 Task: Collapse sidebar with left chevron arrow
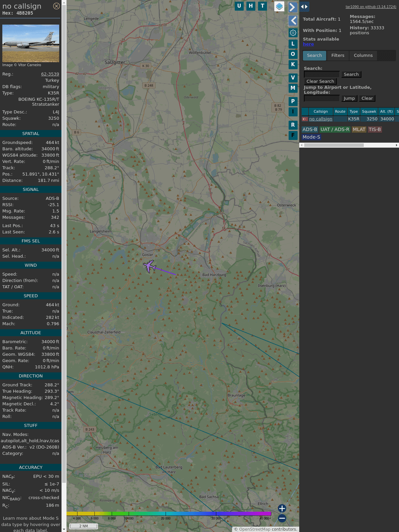[x=293, y=21]
